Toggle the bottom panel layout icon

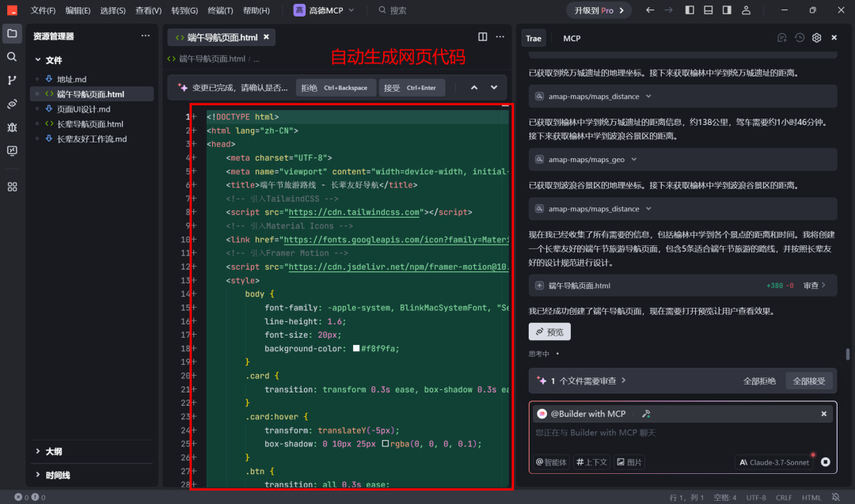coord(709,10)
